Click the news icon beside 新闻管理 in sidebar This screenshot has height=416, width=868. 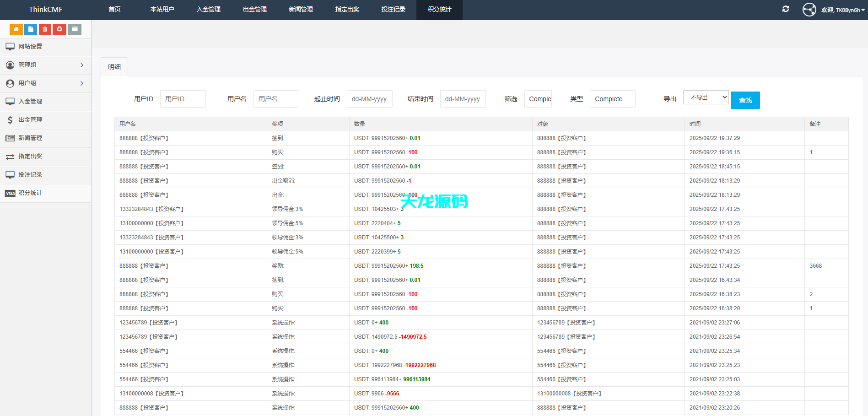tap(10, 138)
